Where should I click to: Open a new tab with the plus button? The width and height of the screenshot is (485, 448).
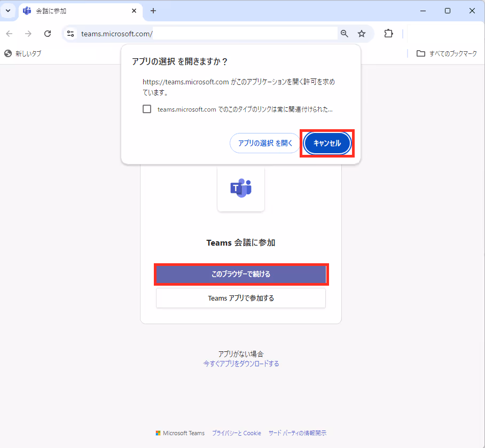(x=153, y=11)
